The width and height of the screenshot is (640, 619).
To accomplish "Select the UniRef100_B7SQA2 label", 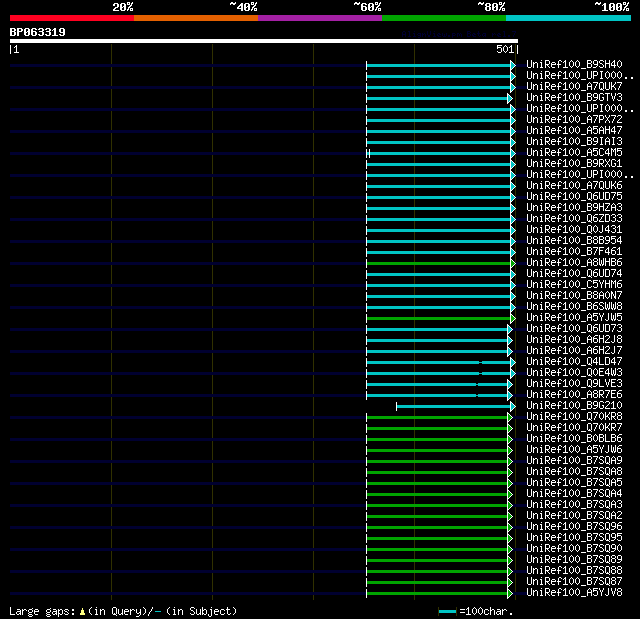I will [x=574, y=516].
